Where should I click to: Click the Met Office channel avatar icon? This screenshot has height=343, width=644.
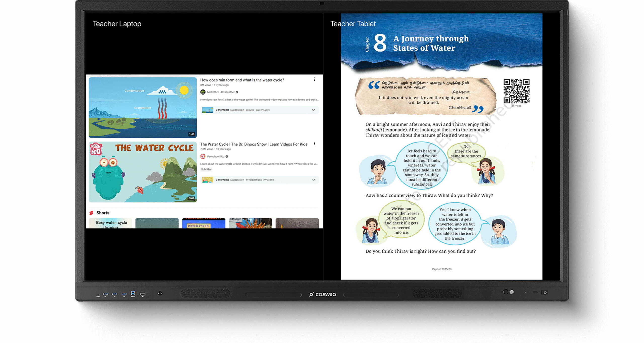click(x=203, y=92)
